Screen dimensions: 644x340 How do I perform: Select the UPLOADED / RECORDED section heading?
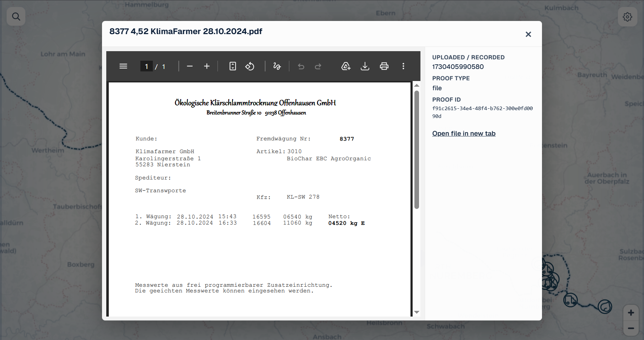468,57
